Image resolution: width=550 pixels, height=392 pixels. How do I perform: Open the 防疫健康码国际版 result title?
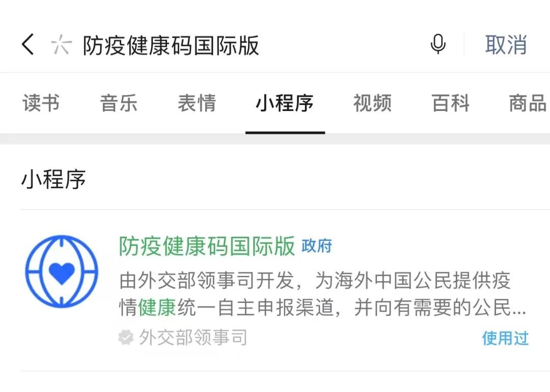click(207, 246)
